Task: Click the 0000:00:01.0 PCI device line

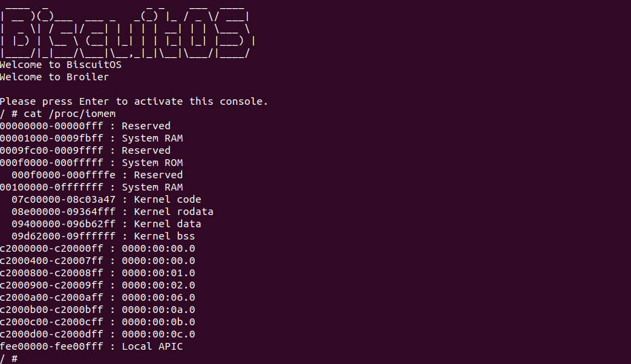Action: [x=97, y=273]
